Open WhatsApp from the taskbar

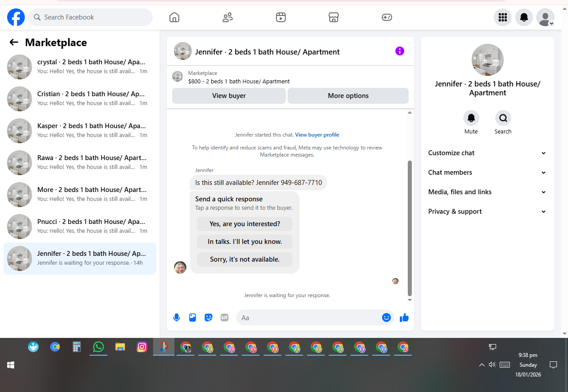click(x=99, y=347)
